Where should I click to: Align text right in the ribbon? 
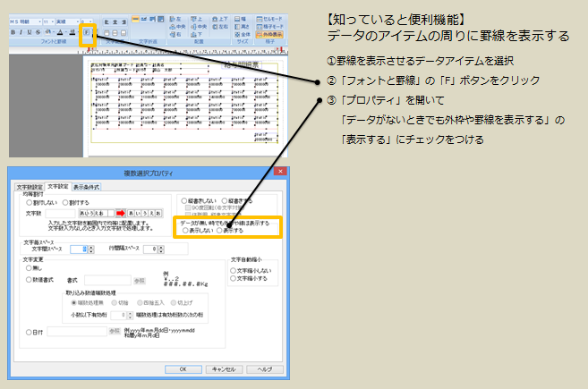click(x=124, y=22)
